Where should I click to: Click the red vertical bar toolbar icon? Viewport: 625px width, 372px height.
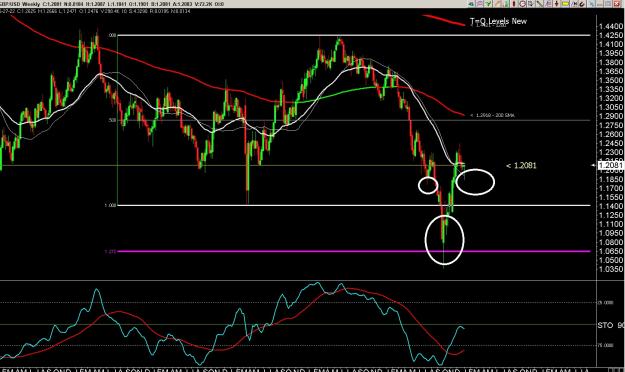pyautogui.click(x=514, y=4)
